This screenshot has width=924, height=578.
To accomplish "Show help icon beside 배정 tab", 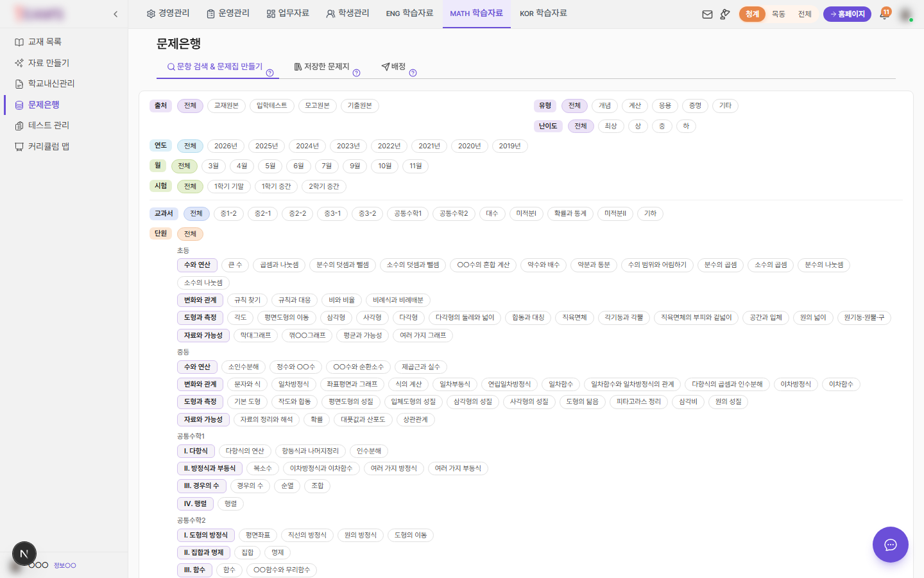I will (x=413, y=73).
